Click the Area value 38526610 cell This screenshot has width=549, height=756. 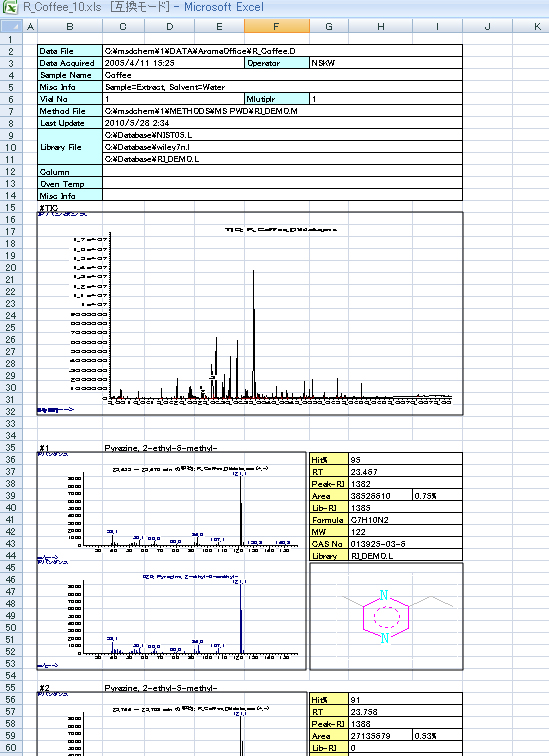(380, 496)
